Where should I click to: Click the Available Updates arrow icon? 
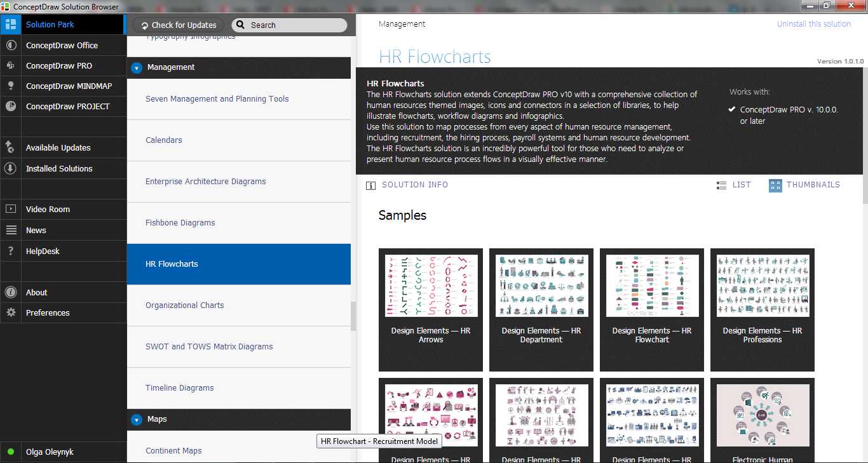pyautogui.click(x=10, y=147)
